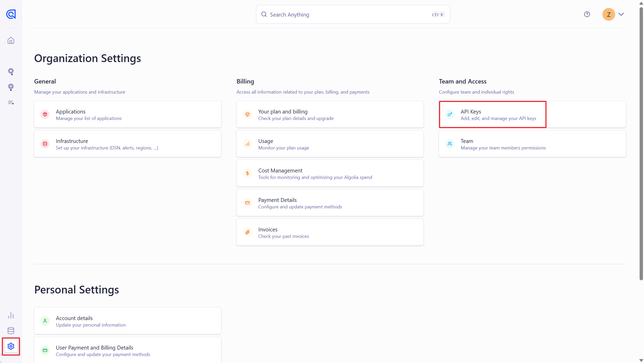Open the Recommend lightning icon in sidebar
Image resolution: width=644 pixels, height=363 pixels.
[x=11, y=87]
